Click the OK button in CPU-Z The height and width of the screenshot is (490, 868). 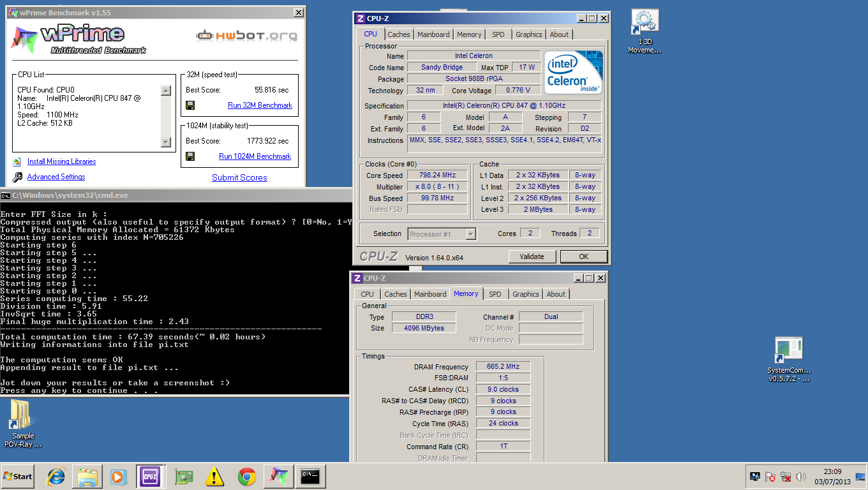click(583, 256)
